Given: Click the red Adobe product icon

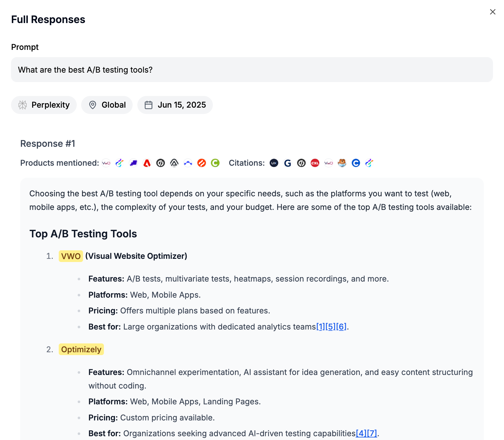Looking at the screenshot, I should pyautogui.click(x=147, y=163).
